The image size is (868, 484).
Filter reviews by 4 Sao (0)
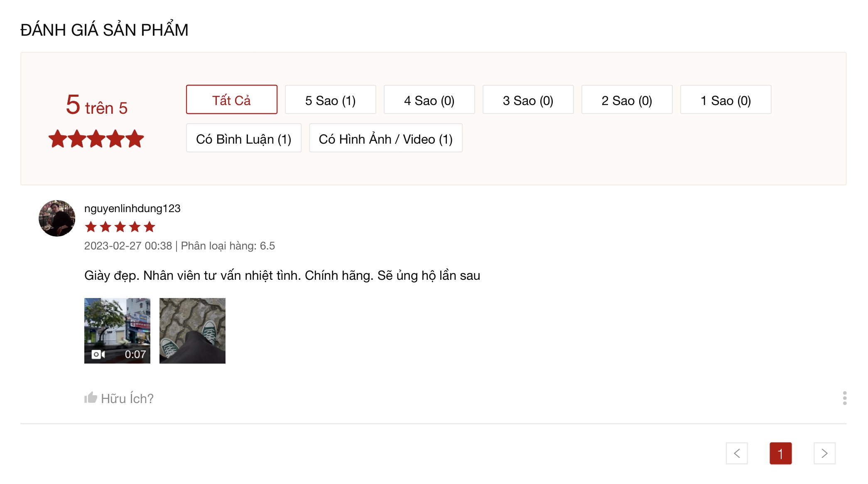pyautogui.click(x=429, y=100)
